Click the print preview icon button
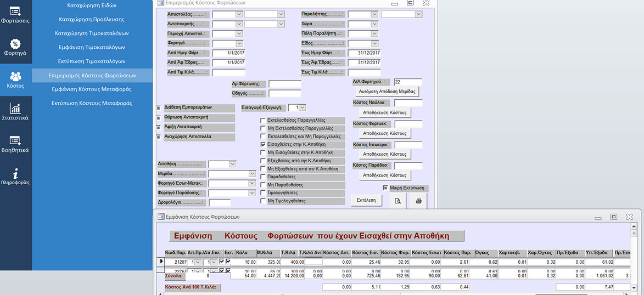The width and height of the screenshot is (644, 295). (397, 201)
